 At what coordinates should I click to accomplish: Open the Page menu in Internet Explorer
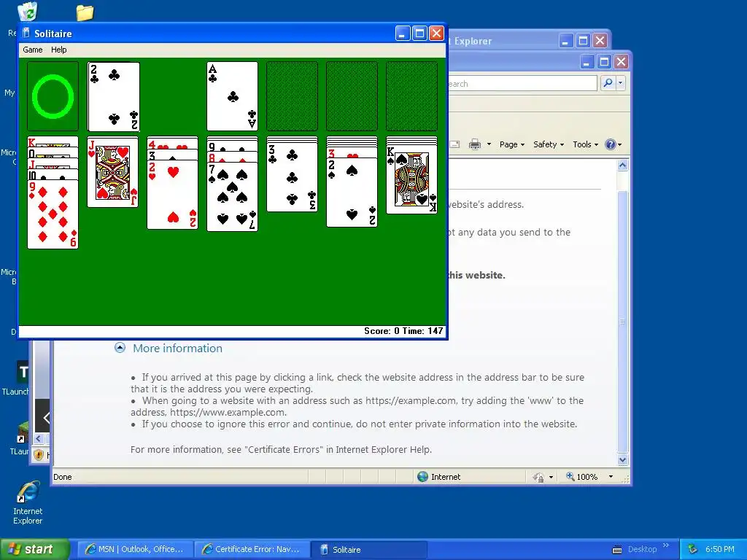pos(511,144)
